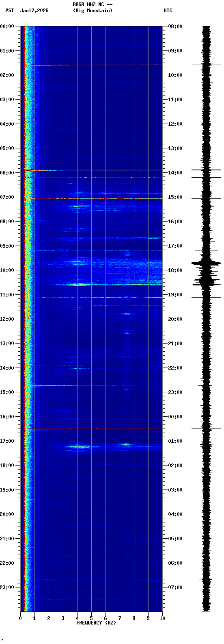Click the 07:00 UTC time label
Viewport: 224px width, 644px height.
pos(175,587)
